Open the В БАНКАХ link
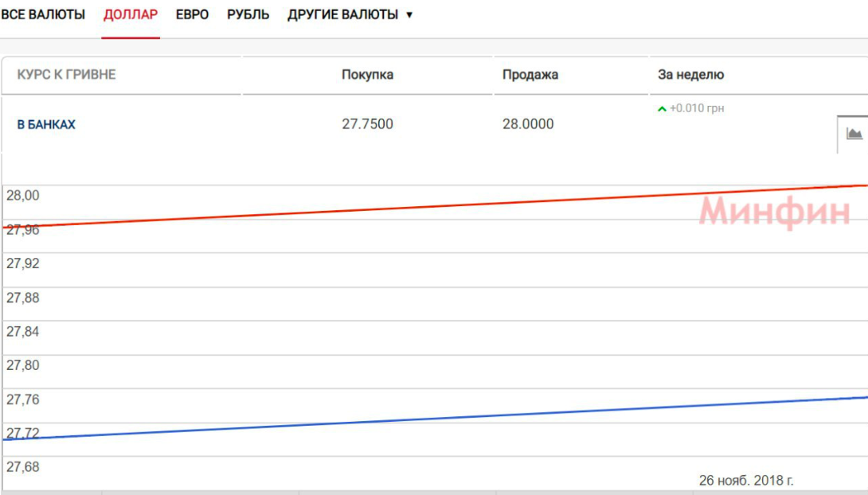The image size is (868, 495). click(46, 125)
